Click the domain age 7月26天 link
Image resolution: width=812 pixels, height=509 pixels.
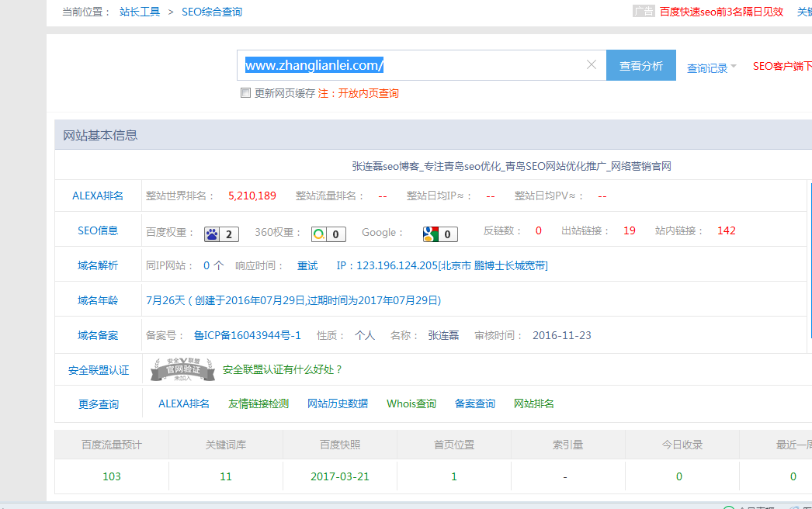coord(293,300)
